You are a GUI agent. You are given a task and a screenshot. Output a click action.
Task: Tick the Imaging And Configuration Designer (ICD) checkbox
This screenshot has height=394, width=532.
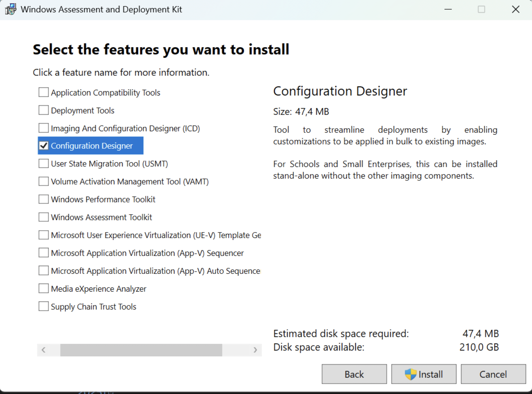(43, 128)
